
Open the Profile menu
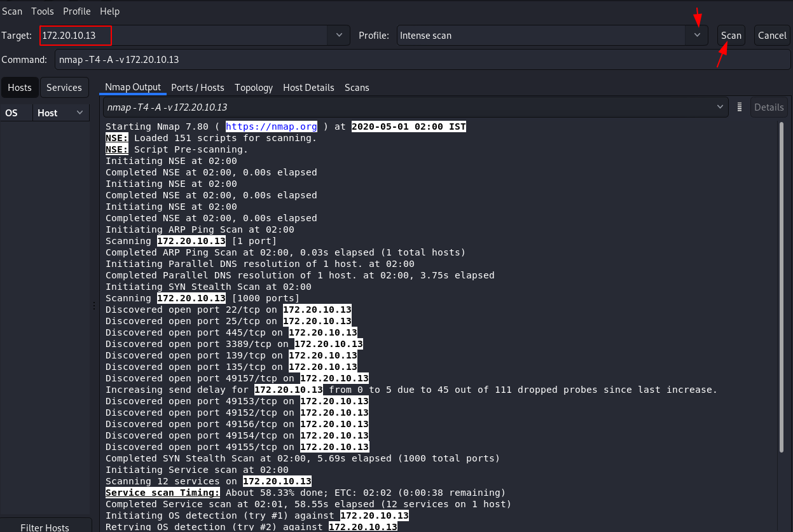[77, 11]
